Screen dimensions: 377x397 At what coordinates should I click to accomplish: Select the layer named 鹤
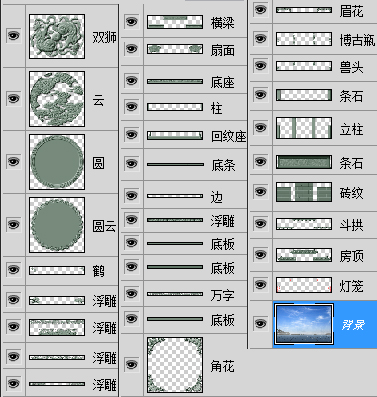[x=99, y=271]
